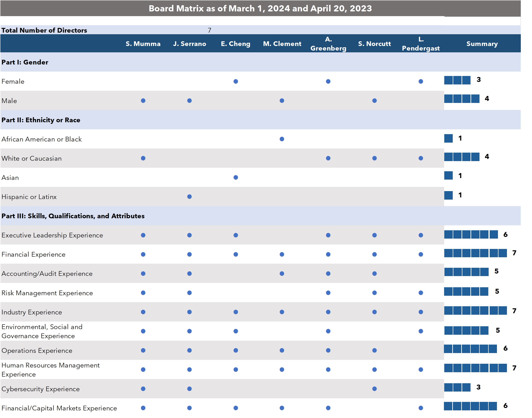Select the 'L. Pendergast' column header
532x418 pixels.
(421, 44)
